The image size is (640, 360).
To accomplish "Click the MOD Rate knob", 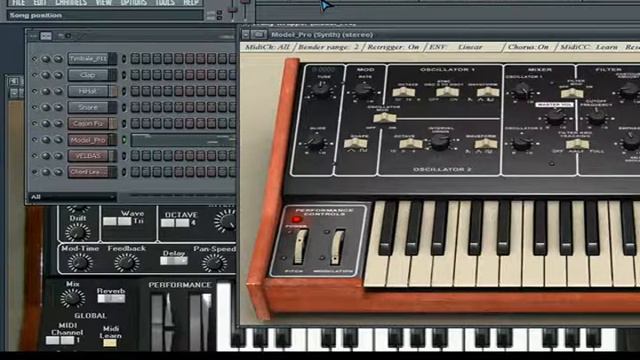I will coord(363,89).
